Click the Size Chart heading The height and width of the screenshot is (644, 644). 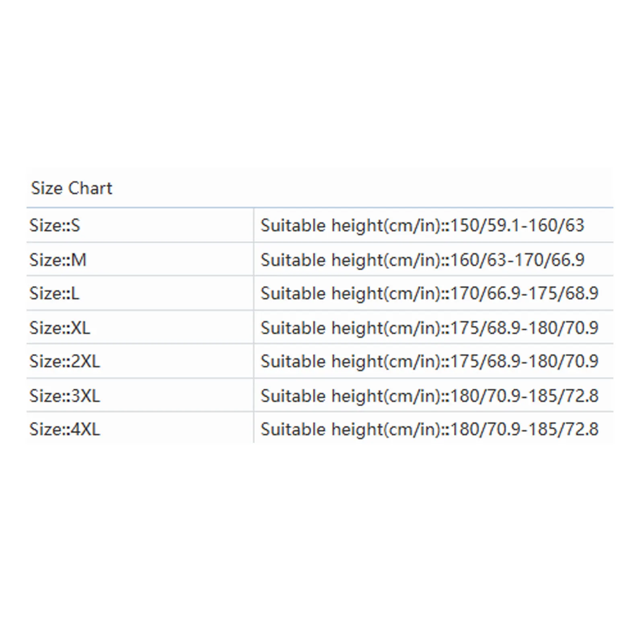[x=72, y=188]
